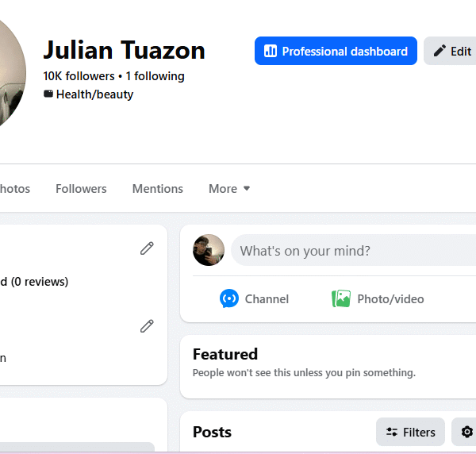476x454 pixels.
Task: Click the Channel broadcast icon
Action: pos(229,298)
